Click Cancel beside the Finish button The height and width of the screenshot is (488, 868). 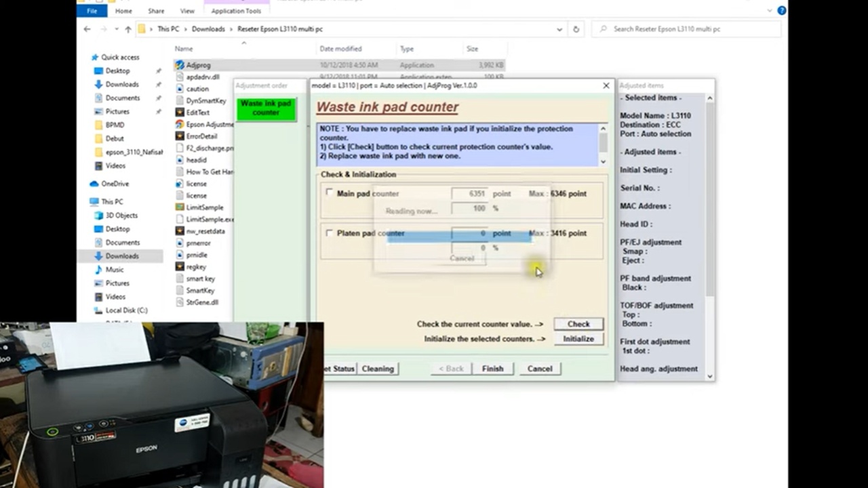tap(540, 369)
